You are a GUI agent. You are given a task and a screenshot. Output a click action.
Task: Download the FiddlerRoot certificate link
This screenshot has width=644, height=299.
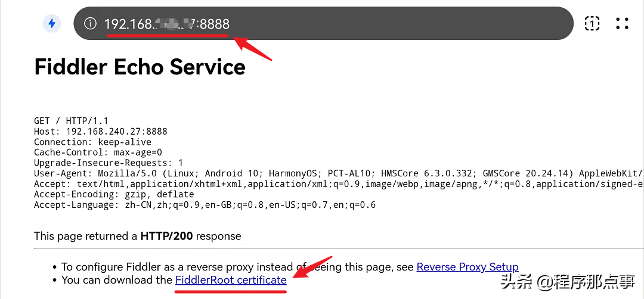tap(231, 280)
